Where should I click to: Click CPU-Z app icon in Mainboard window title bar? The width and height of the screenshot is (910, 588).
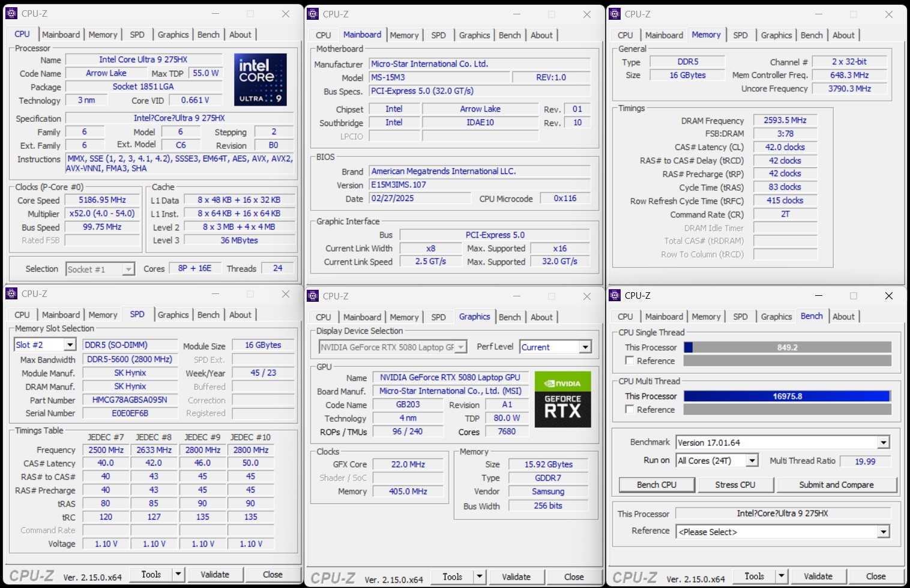(x=313, y=14)
